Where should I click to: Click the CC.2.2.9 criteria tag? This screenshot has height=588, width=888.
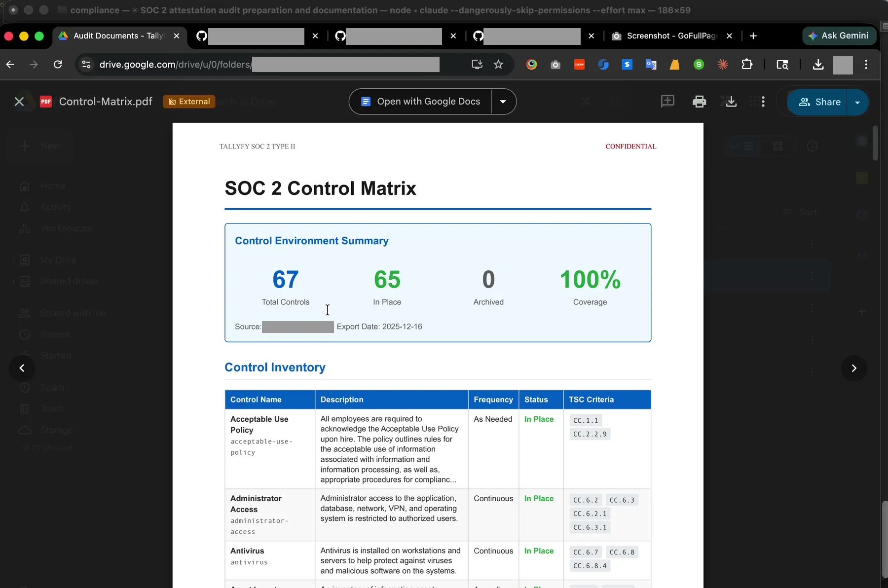[590, 434]
